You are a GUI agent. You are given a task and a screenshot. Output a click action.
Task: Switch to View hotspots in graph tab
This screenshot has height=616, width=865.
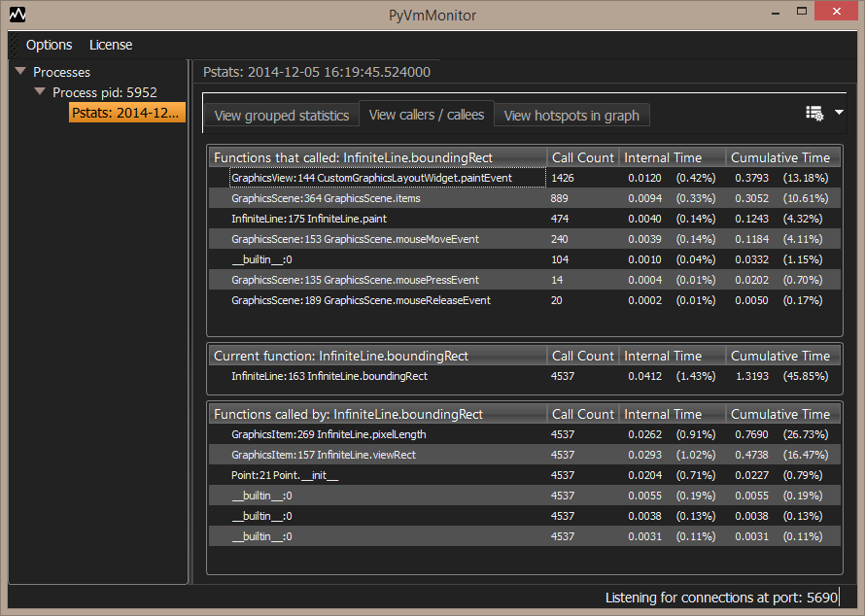coord(571,116)
